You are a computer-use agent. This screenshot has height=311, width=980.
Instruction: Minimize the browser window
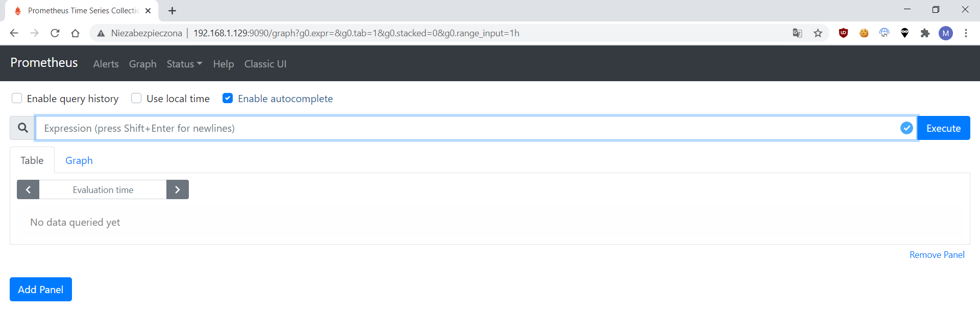(x=907, y=9)
